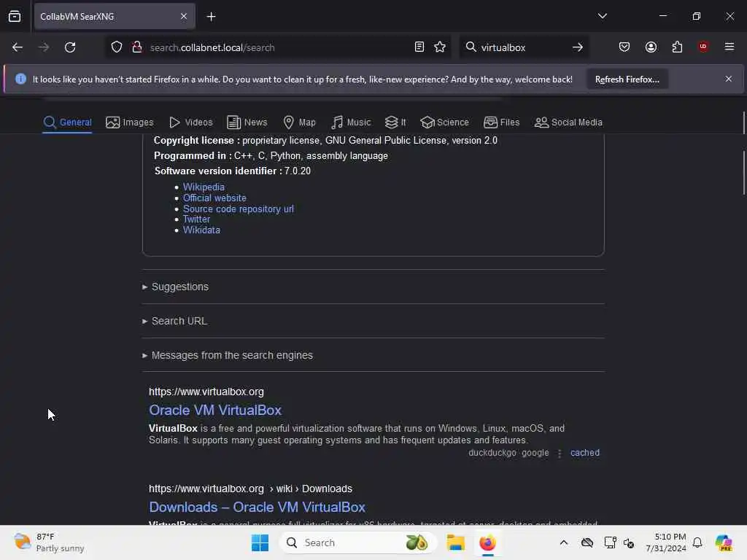The image size is (747, 560).
Task: Switch to the Map category
Action: [300, 122]
